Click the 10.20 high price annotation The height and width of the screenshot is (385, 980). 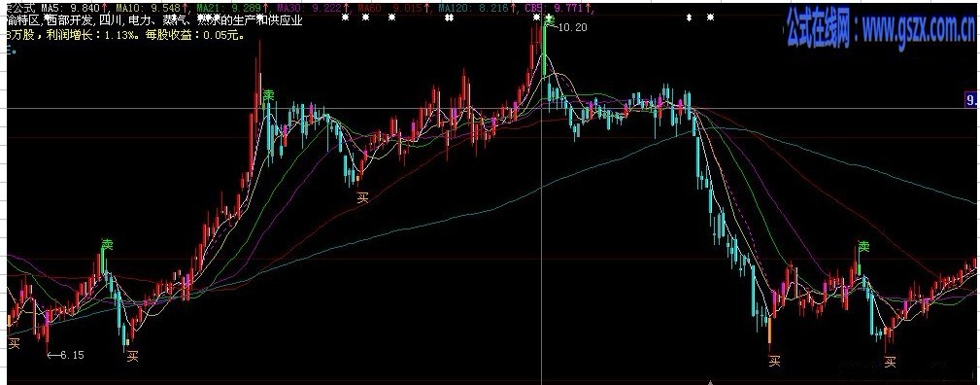(x=571, y=27)
